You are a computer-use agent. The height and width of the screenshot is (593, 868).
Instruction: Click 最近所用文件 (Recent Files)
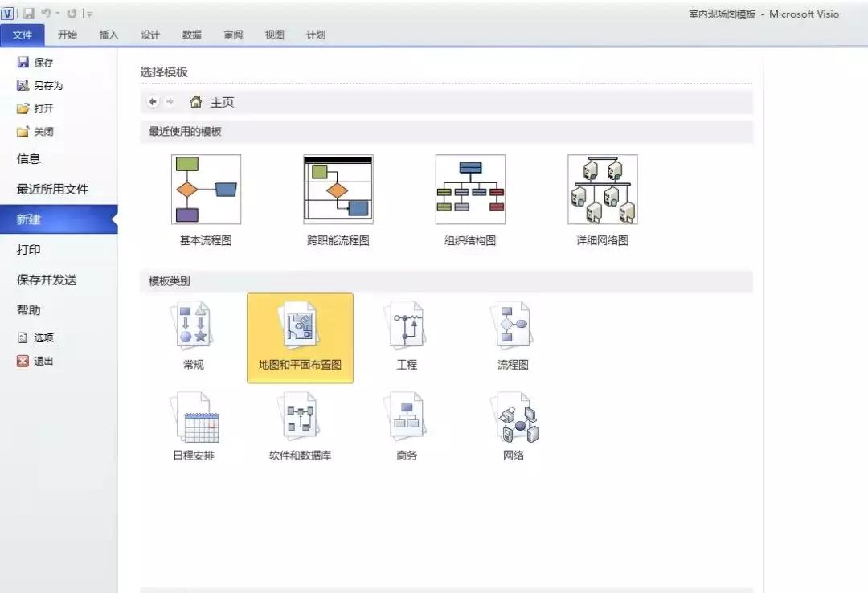[x=53, y=188]
